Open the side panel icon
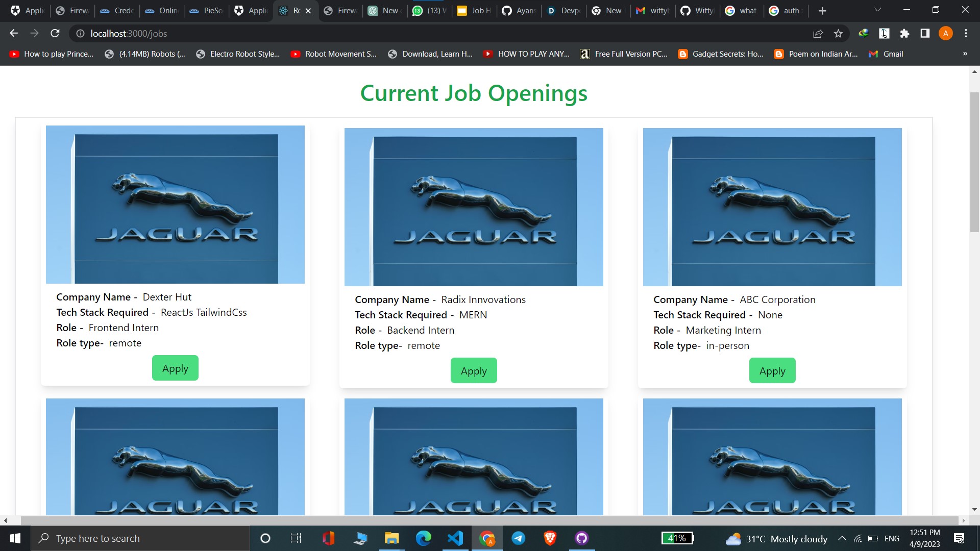 pyautogui.click(x=925, y=33)
